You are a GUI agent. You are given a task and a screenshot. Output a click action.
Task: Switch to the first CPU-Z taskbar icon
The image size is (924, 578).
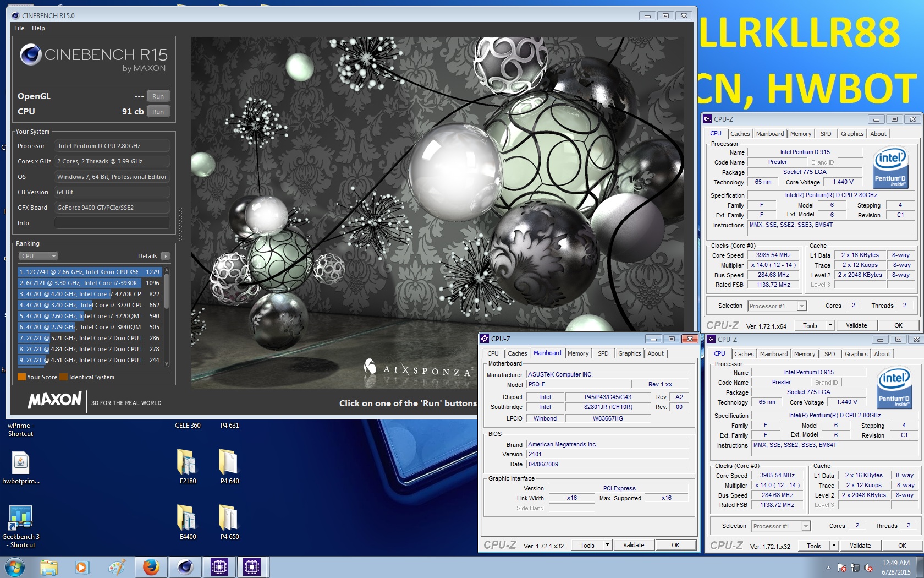219,567
